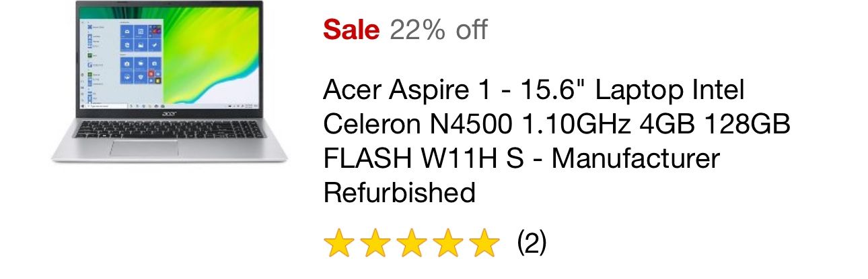Click the green wallpaper on laptop screen
Screen dimensions: 868x279
215,54
